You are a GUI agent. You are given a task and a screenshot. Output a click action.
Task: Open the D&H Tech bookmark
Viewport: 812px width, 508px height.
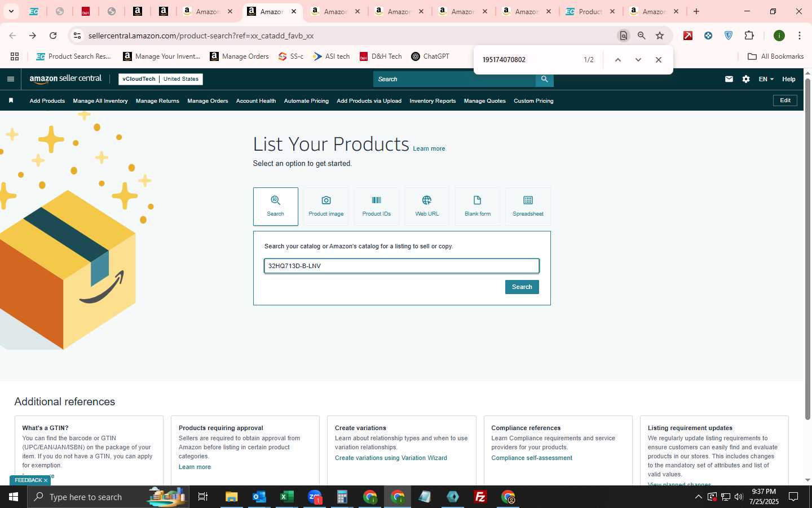point(381,56)
